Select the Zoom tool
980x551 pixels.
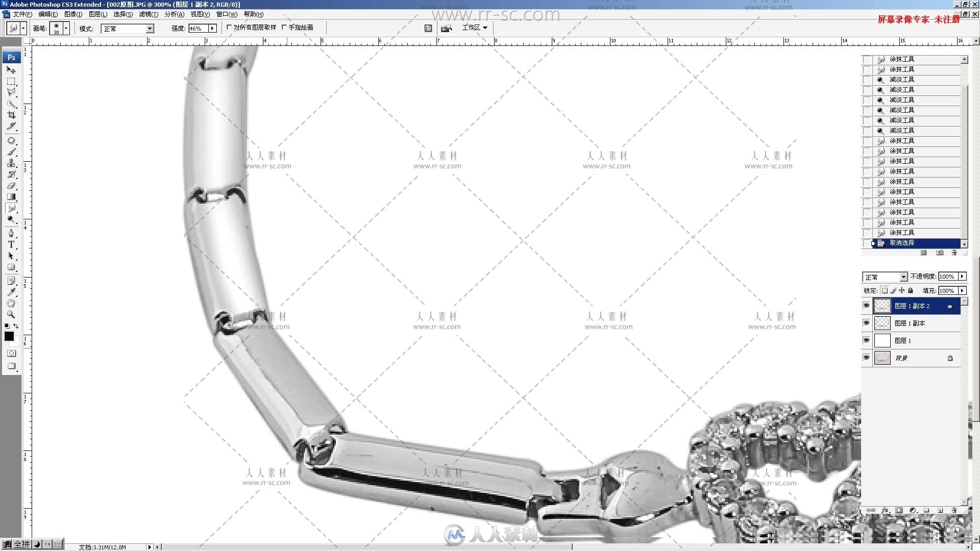pyautogui.click(x=11, y=314)
